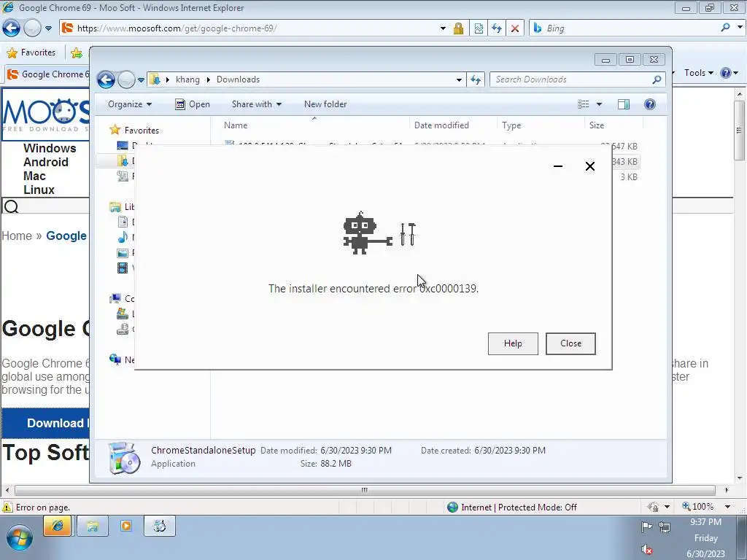747x560 pixels.
Task: Click the khang breadcrumb in Explorer
Action: [187, 79]
